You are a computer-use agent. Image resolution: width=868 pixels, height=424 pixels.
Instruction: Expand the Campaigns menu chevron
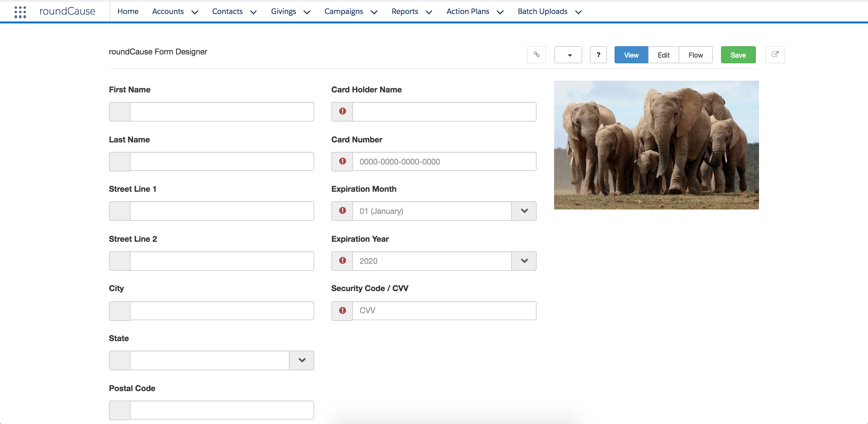pyautogui.click(x=374, y=12)
